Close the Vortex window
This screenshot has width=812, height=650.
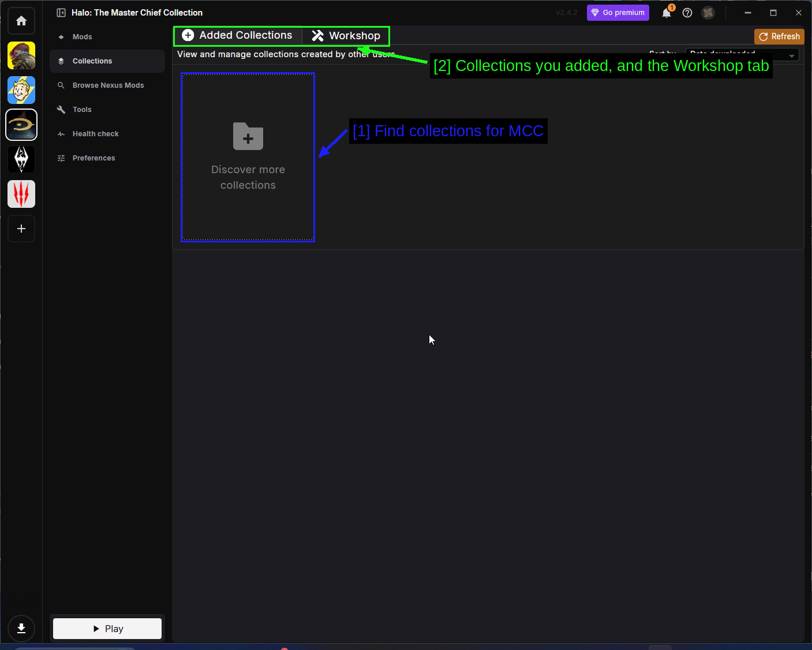[x=799, y=13]
